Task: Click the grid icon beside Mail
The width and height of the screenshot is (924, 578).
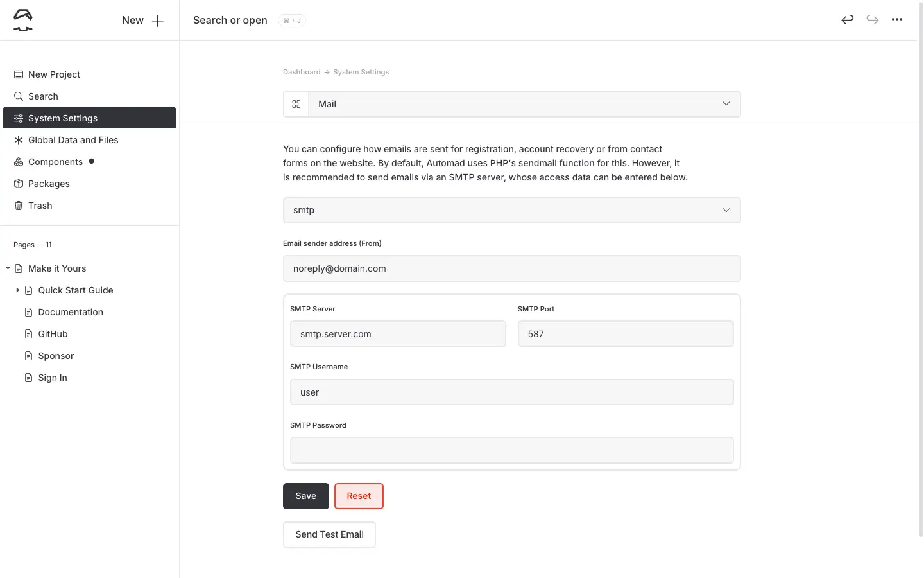Action: (x=296, y=104)
